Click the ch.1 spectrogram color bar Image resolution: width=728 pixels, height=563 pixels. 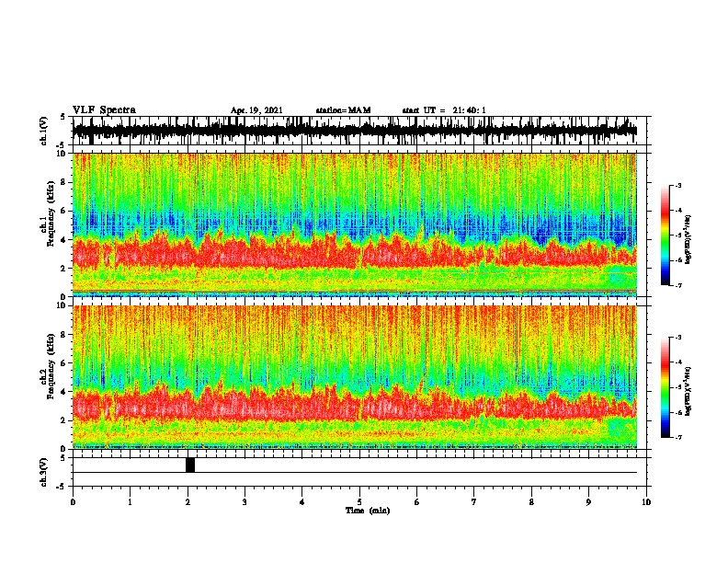pyautogui.click(x=665, y=236)
